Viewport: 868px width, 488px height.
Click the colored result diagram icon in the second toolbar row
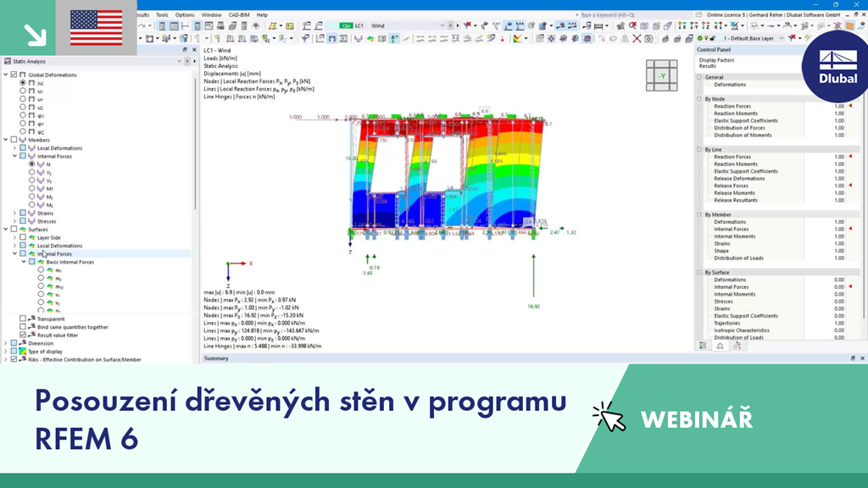516,38
